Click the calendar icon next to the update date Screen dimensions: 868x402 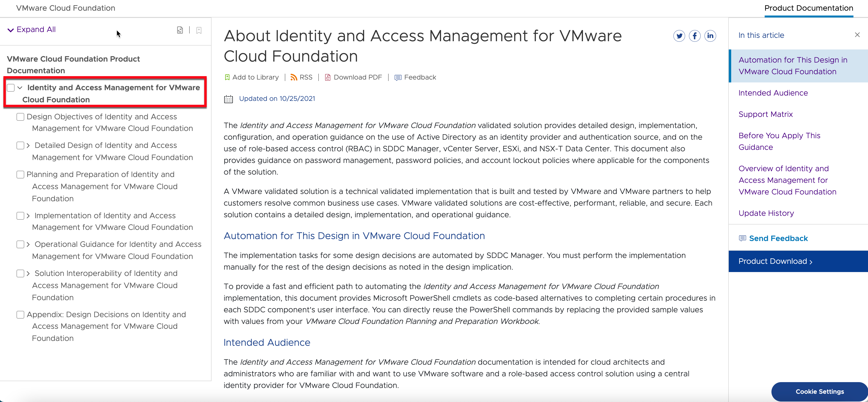point(229,99)
